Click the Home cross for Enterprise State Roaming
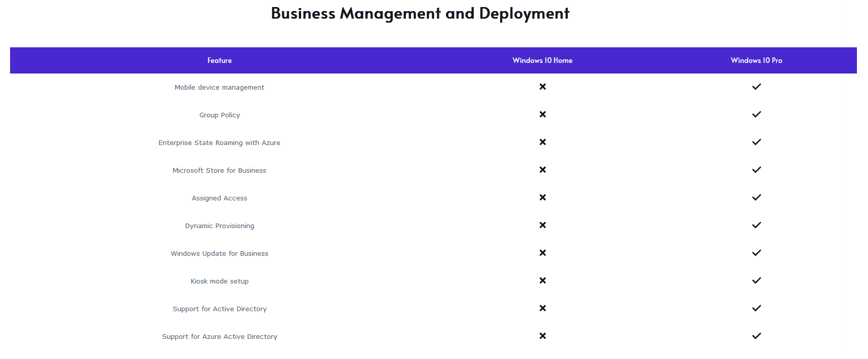The width and height of the screenshot is (868, 359). (x=542, y=142)
